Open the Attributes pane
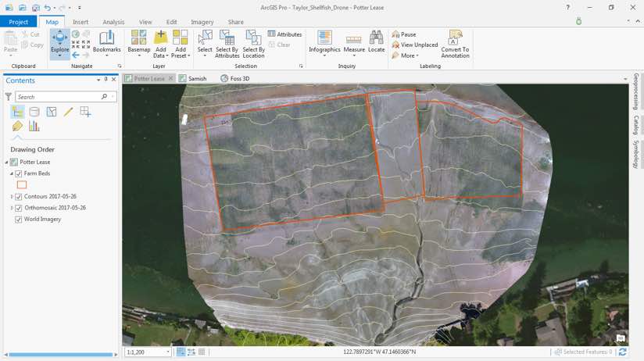 click(x=284, y=34)
